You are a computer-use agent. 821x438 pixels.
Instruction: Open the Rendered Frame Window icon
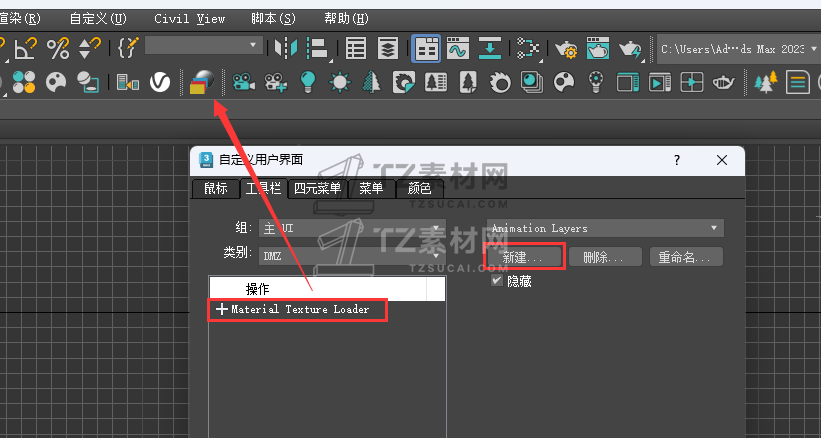pos(597,48)
